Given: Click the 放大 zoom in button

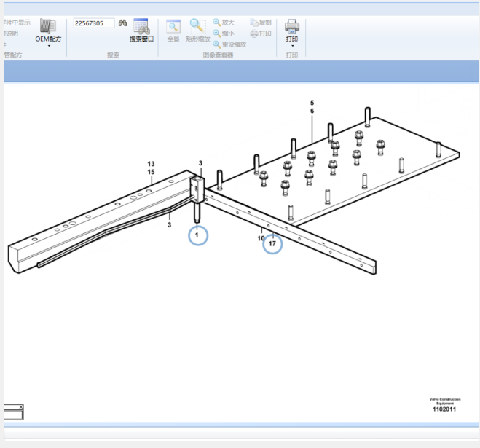Looking at the screenshot, I should tap(224, 23).
